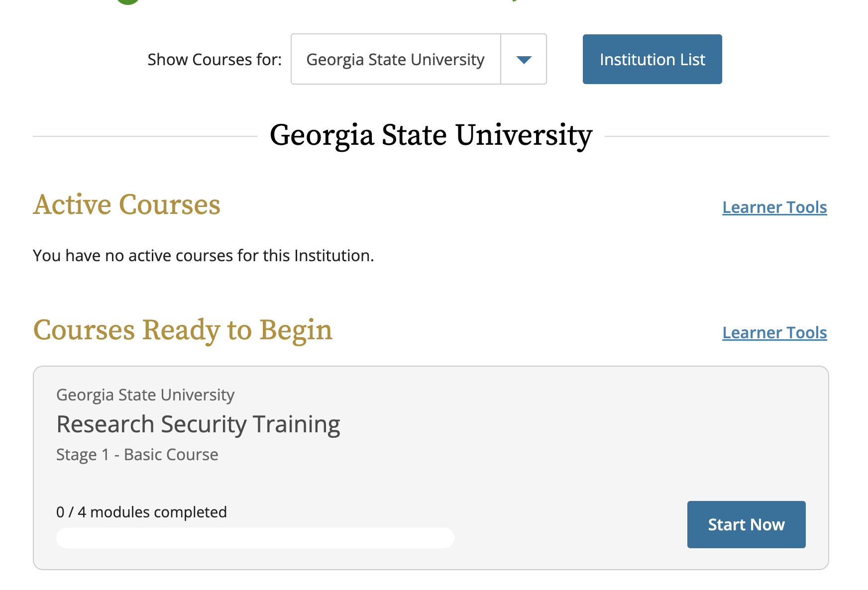The width and height of the screenshot is (868, 590).
Task: Open the Institution List
Action: (652, 59)
